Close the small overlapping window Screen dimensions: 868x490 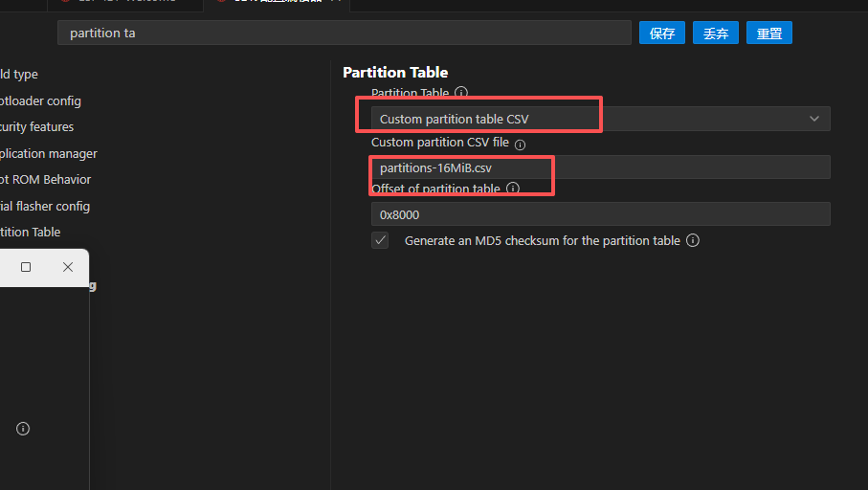pyautogui.click(x=68, y=267)
